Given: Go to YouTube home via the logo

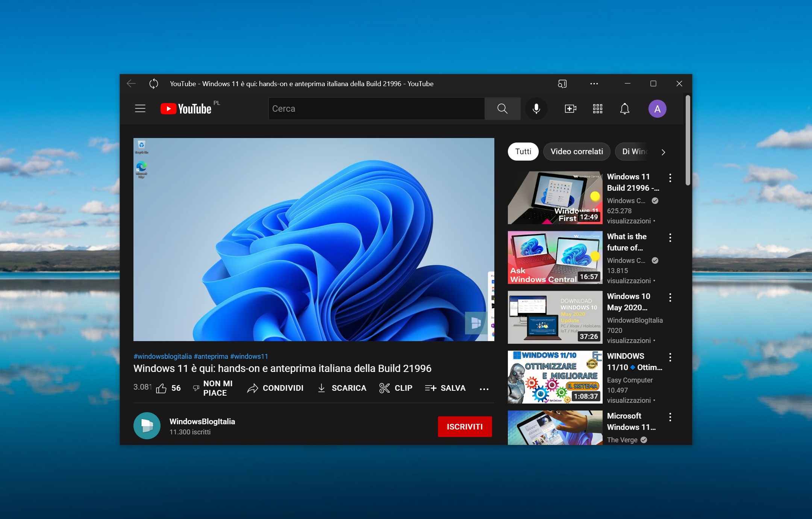Looking at the screenshot, I should pyautogui.click(x=186, y=109).
